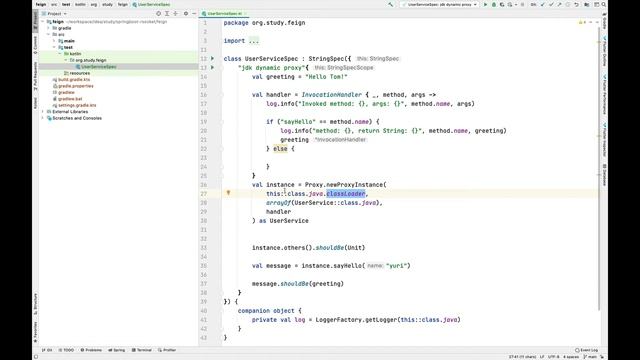Select build.gradle.kts in project tree

74,80
